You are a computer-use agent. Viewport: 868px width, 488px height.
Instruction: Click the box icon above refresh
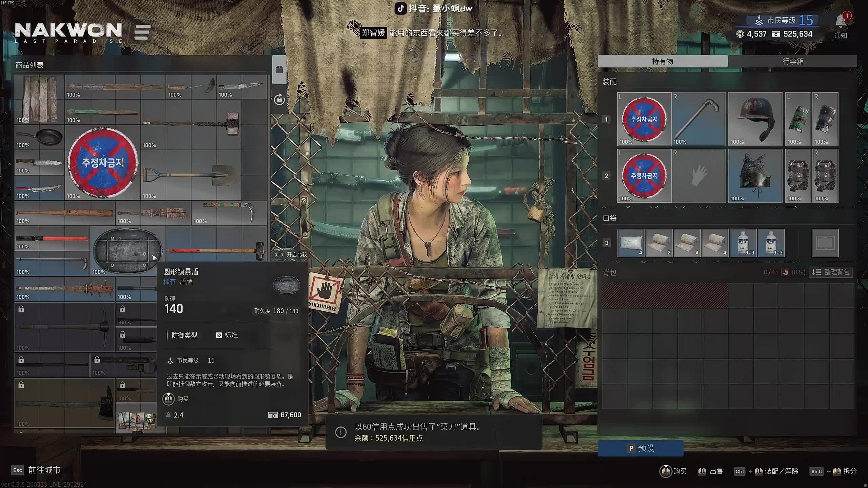pyautogui.click(x=279, y=70)
